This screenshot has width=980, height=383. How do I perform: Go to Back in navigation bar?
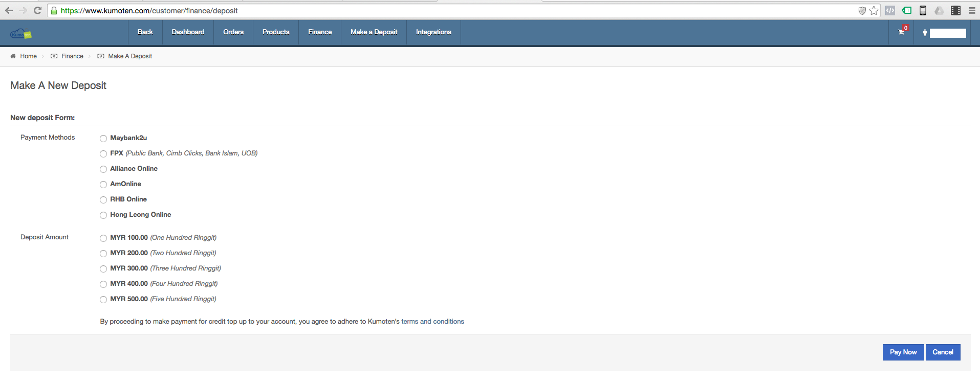coord(145,32)
